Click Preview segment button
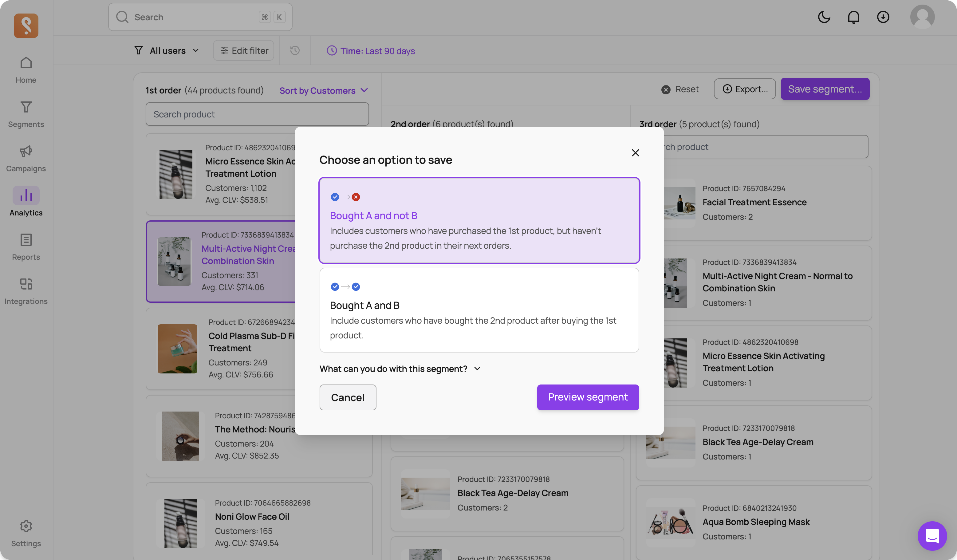Screen dimensions: 957x560 [588, 397]
